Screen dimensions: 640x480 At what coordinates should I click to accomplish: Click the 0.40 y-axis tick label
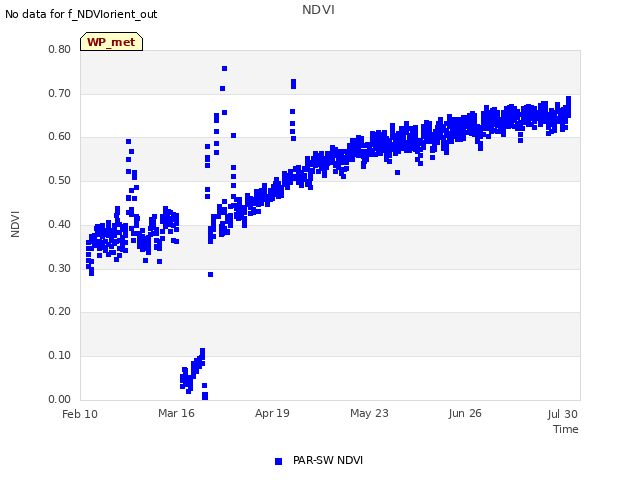tap(60, 224)
